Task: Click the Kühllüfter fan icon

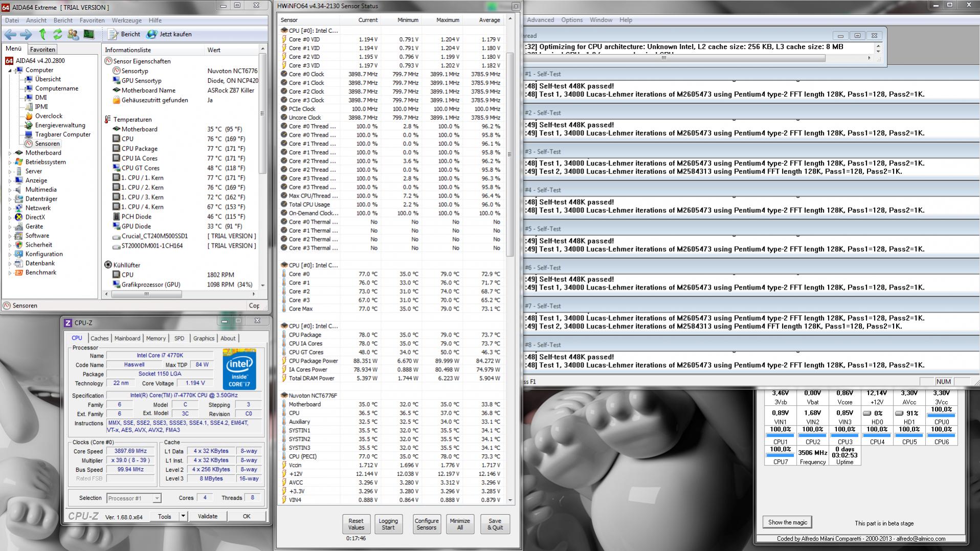Action: click(108, 265)
